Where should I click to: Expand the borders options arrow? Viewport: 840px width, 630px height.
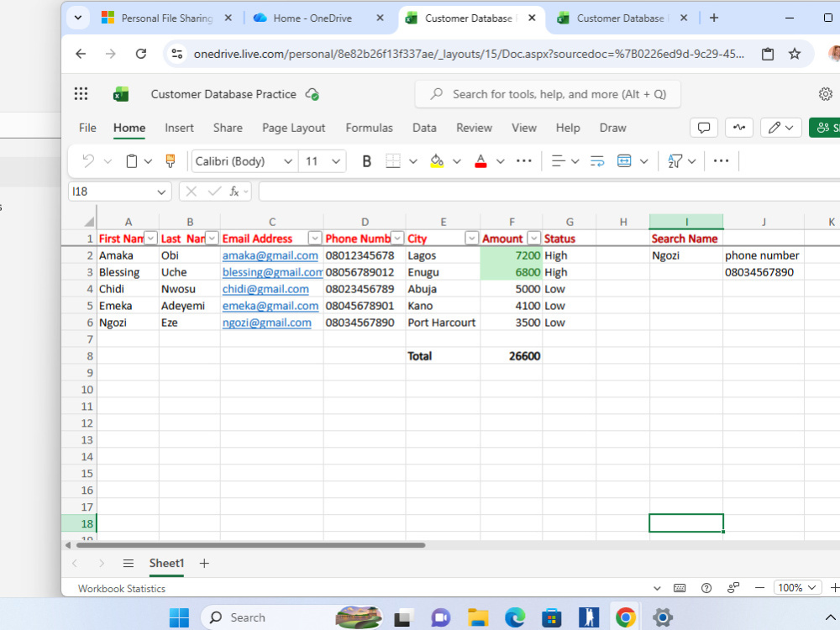coord(413,160)
